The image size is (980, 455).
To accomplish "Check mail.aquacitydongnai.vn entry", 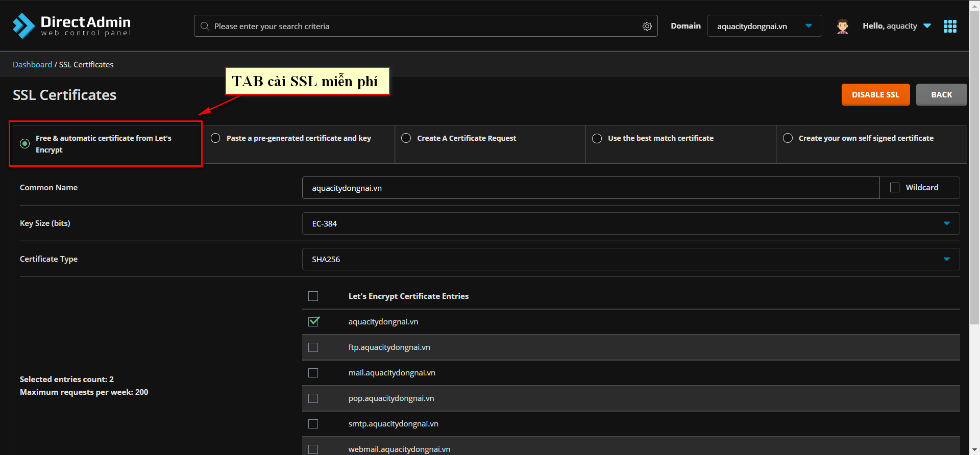I will point(313,373).
